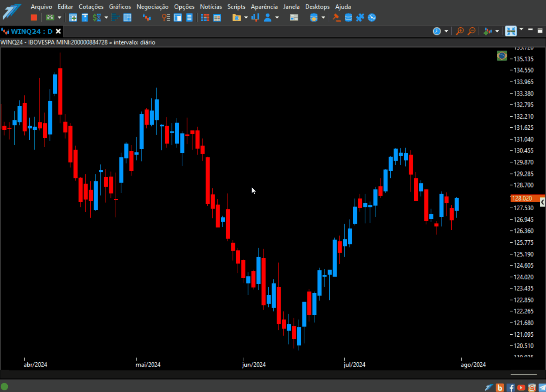This screenshot has height=392, width=546.
Task: Click the horizontal scrollbar below the chart
Action: point(524,374)
